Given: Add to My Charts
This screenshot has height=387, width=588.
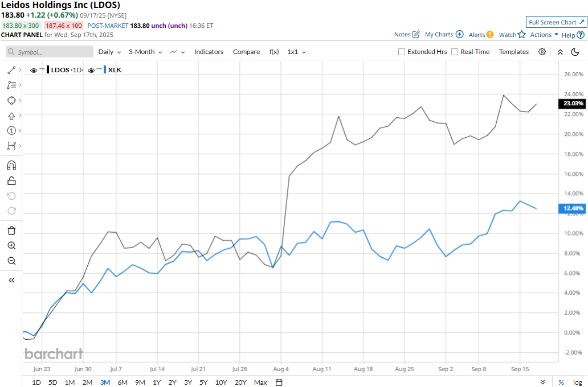Looking at the screenshot, I should (444, 35).
